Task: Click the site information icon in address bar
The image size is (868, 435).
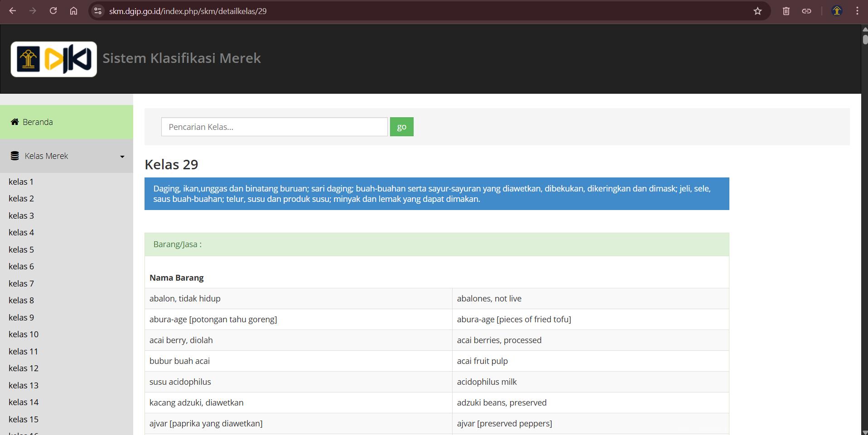Action: point(97,11)
